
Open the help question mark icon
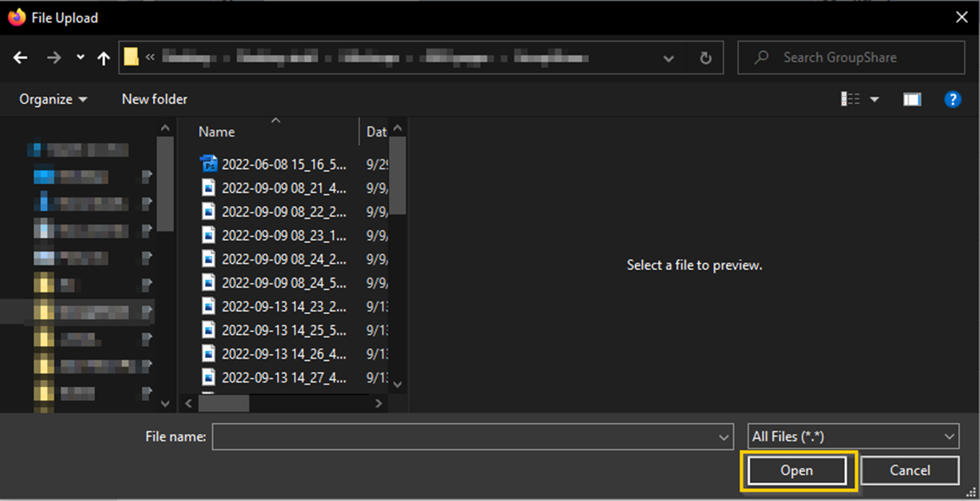953,100
